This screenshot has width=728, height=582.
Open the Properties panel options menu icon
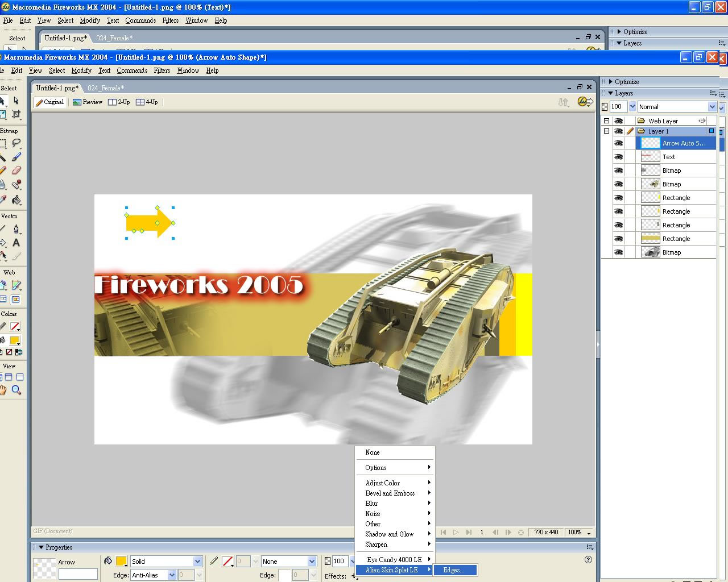tap(590, 547)
